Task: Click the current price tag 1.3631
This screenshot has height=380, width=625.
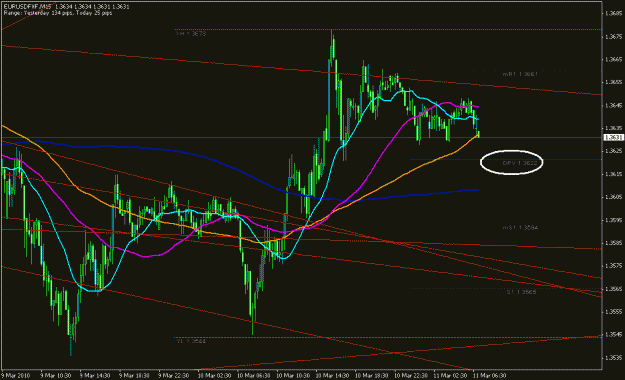Action: tap(613, 138)
